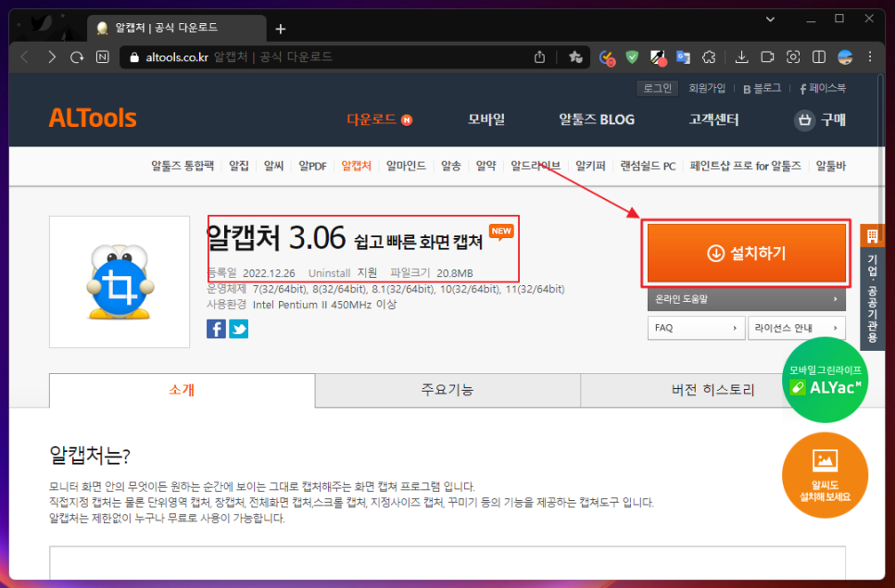The image size is (895, 588).
Task: Open the 알약 product link
Action: (485, 166)
